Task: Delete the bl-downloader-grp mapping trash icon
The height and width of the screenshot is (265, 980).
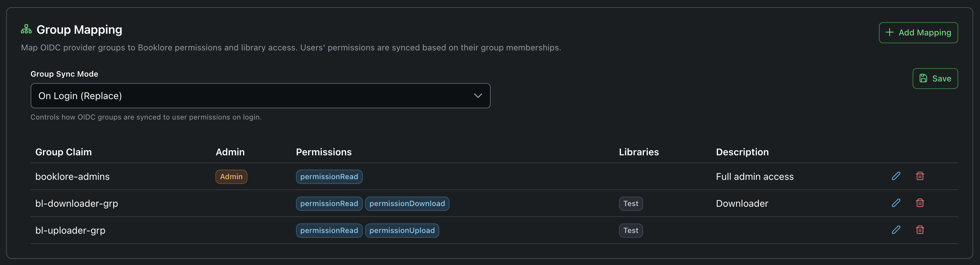Action: (x=920, y=203)
